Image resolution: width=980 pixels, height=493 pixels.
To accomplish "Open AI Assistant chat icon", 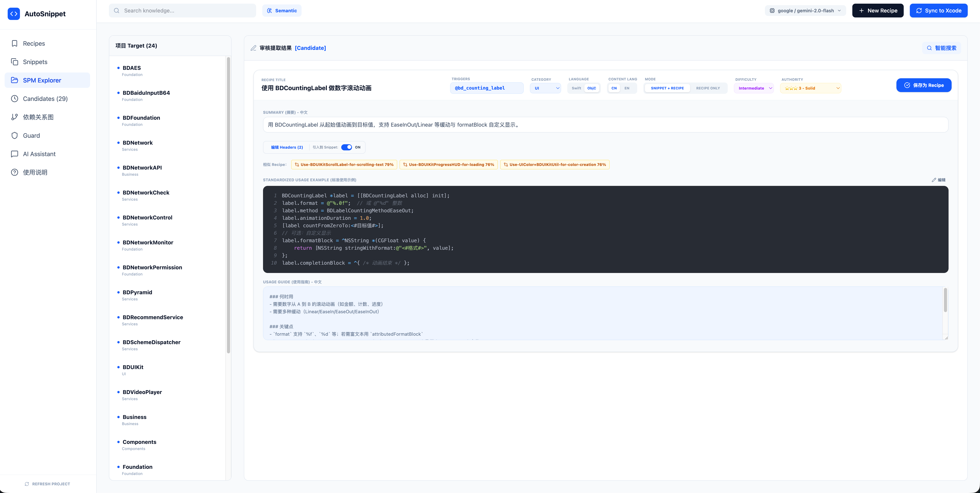I will [x=14, y=154].
